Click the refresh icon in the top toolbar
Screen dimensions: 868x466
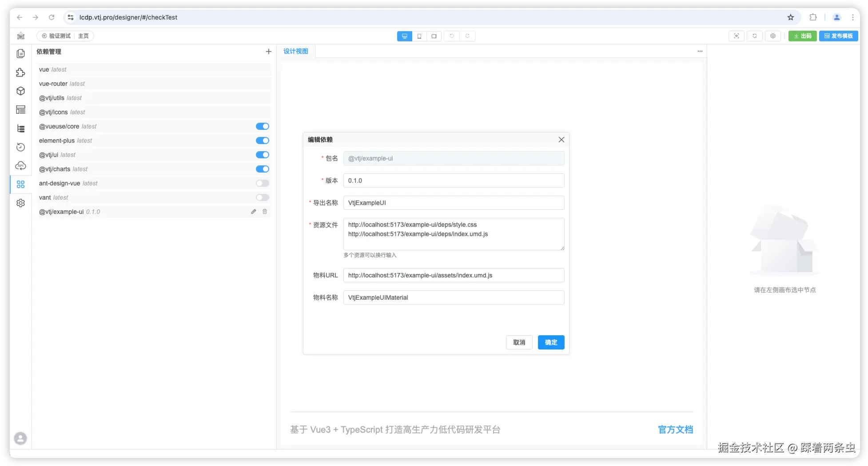pyautogui.click(x=755, y=36)
